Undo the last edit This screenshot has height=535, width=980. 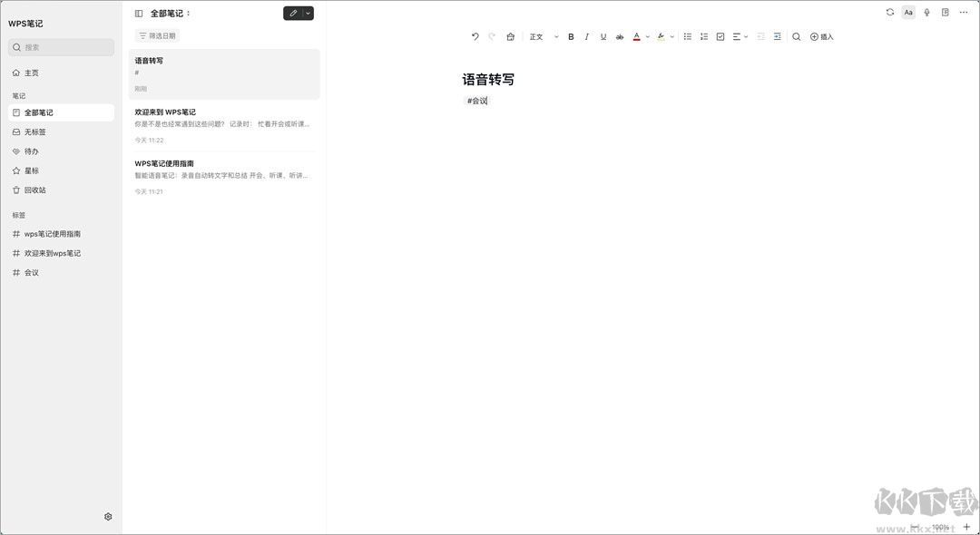pos(475,36)
